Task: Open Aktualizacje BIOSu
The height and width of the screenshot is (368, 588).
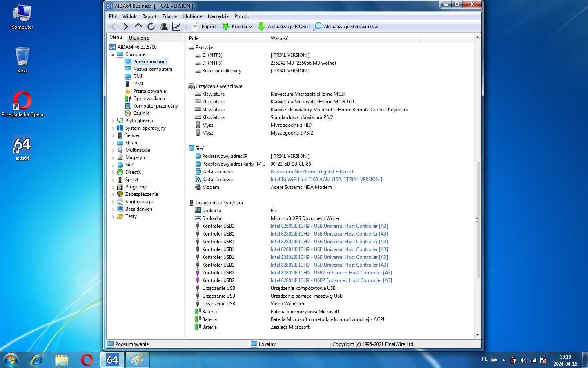Action: tap(283, 27)
